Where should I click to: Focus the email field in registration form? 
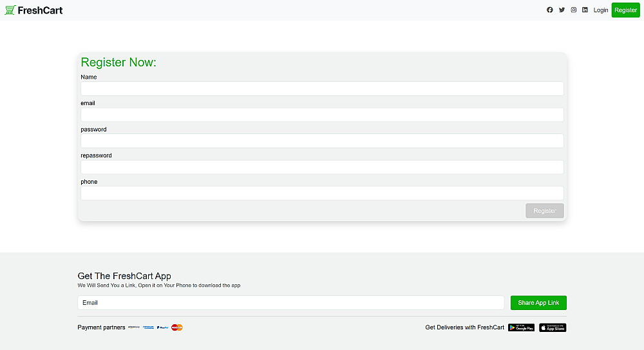[x=322, y=115]
